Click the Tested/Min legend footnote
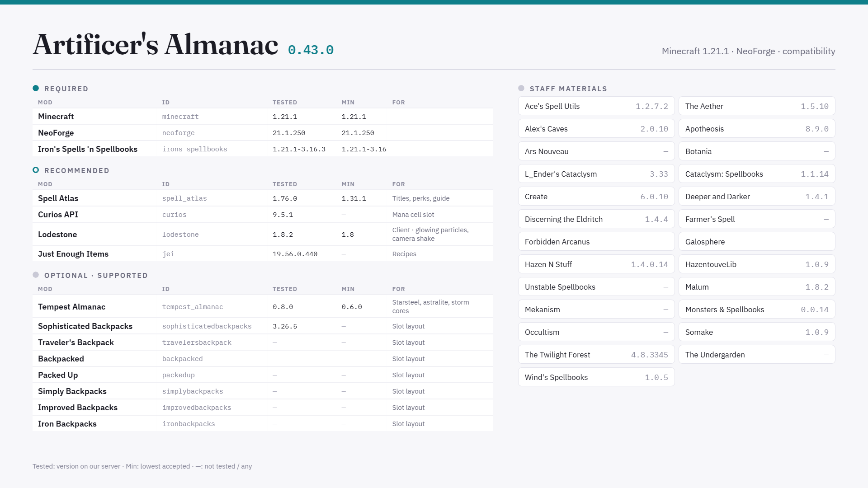The image size is (868, 488). [142, 466]
